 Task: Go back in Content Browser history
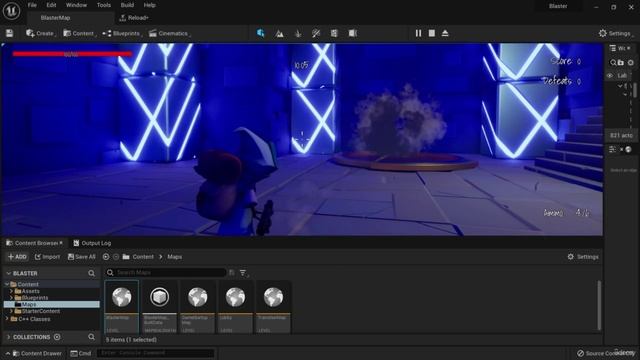(106, 257)
